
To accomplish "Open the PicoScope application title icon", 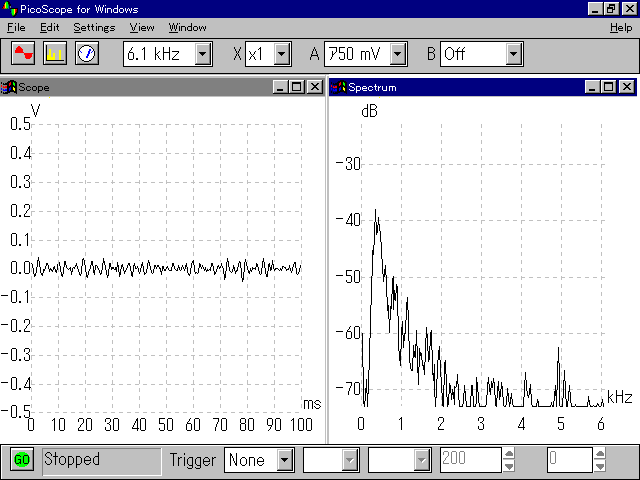I will 9,9.
